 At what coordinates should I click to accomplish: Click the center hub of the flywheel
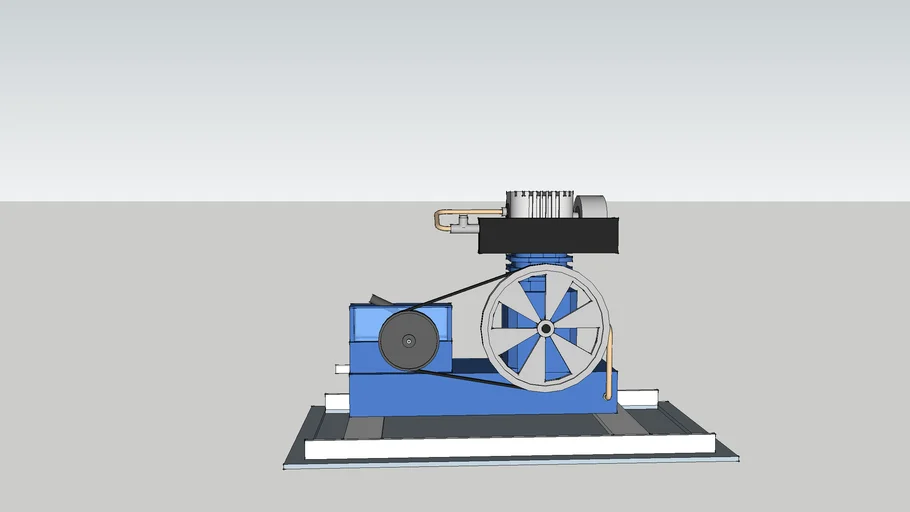tap(545, 329)
